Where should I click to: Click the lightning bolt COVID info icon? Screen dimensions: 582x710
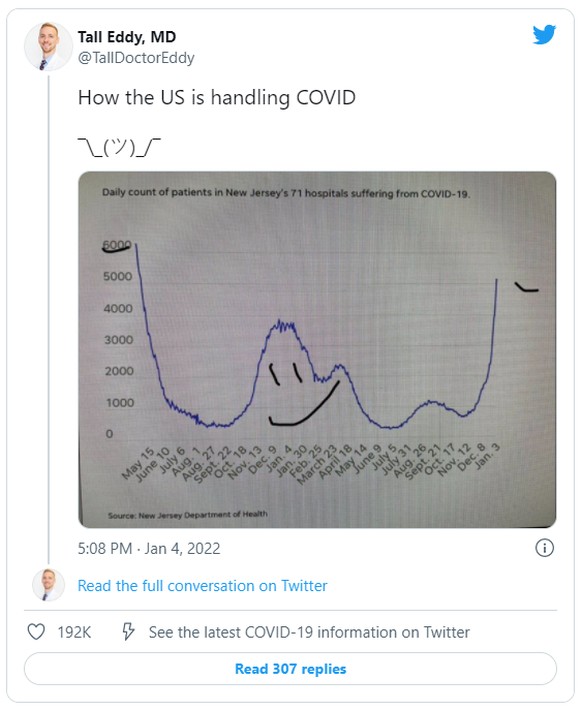click(128, 631)
